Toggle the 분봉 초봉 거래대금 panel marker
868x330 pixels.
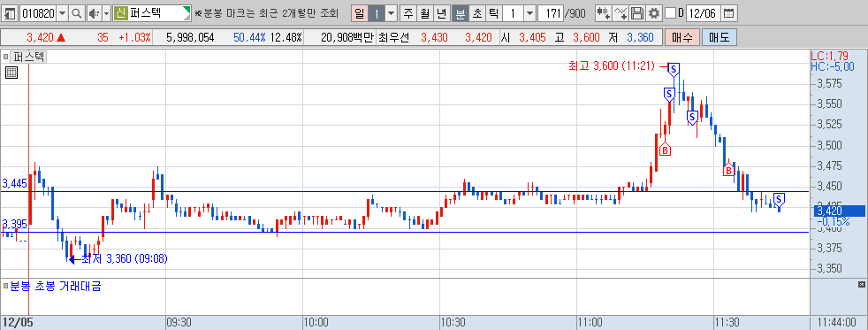coord(5,287)
